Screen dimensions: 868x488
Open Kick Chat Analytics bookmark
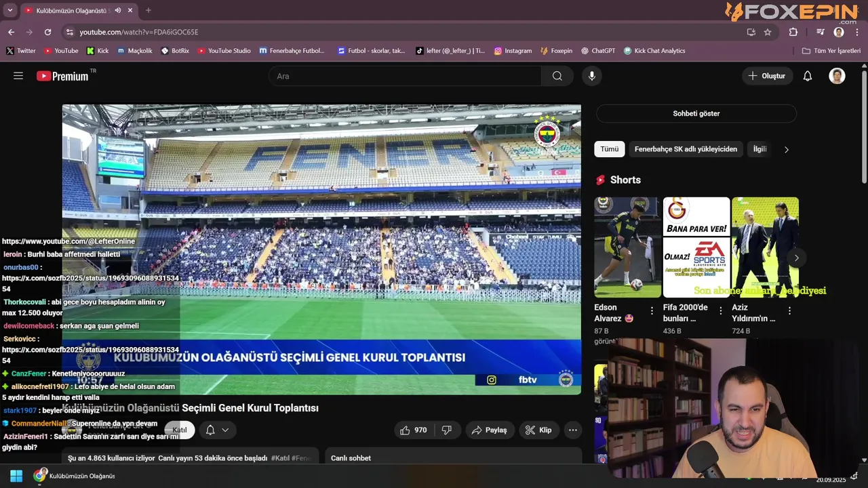coord(654,51)
